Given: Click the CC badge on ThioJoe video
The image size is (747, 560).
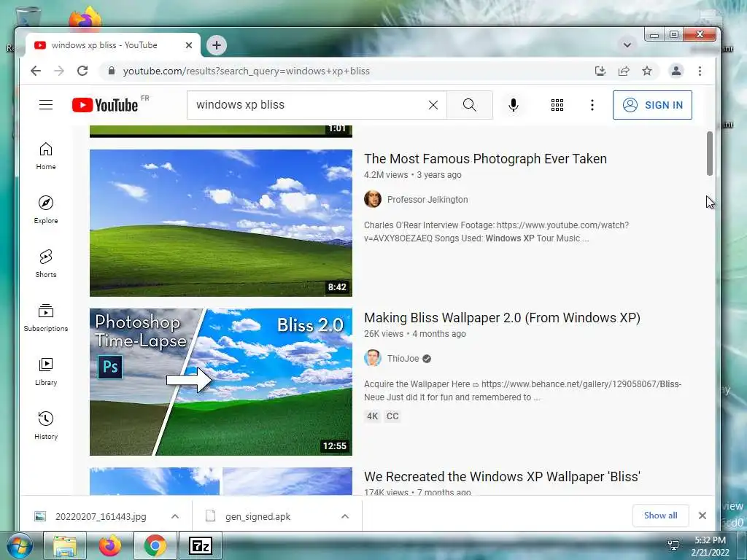Looking at the screenshot, I should click(392, 416).
